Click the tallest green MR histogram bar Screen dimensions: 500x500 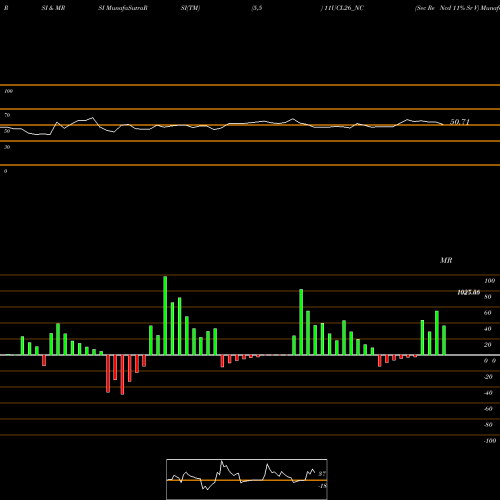pyautogui.click(x=165, y=315)
